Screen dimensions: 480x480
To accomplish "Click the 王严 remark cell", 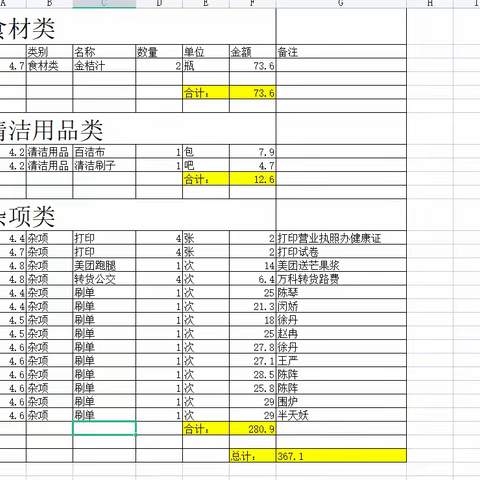I will 341,361.
